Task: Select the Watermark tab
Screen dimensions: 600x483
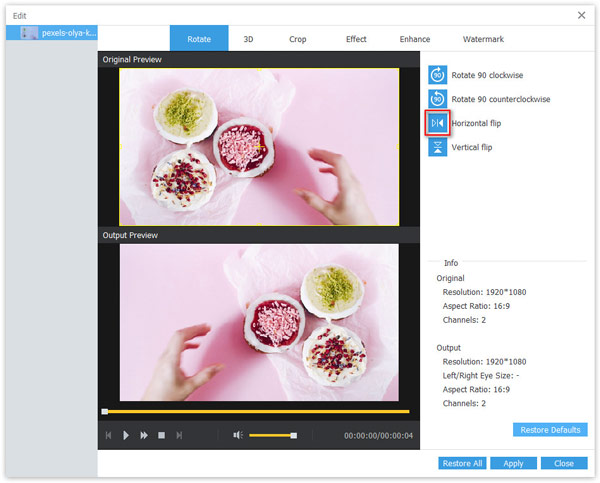Action: [483, 39]
